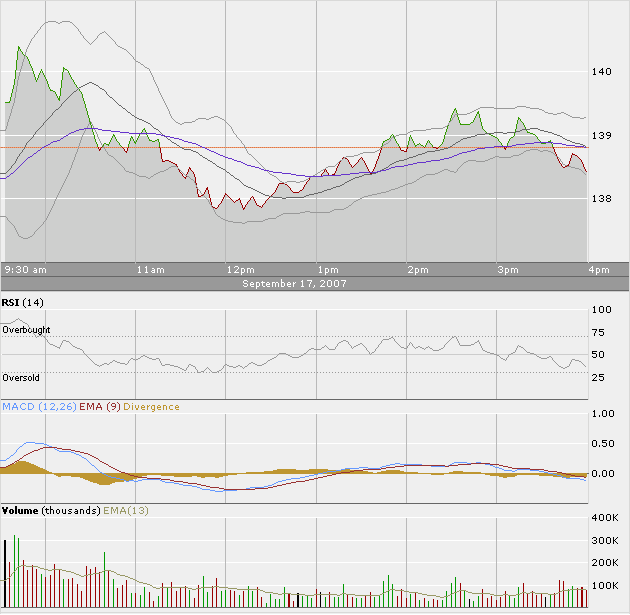Click the 2pm time axis marker
This screenshot has width=630, height=615.
tap(418, 270)
